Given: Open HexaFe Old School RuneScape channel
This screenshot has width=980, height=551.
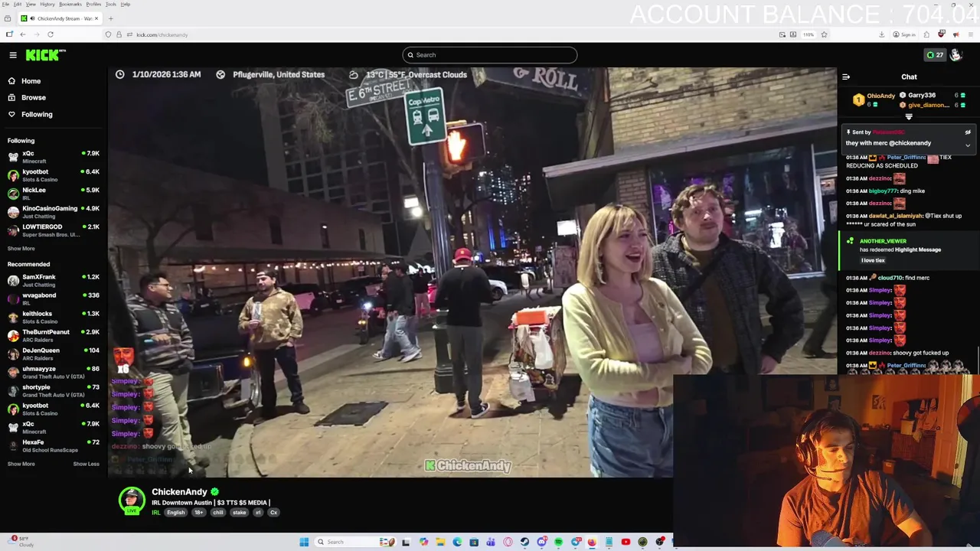Looking at the screenshot, I should [54, 445].
